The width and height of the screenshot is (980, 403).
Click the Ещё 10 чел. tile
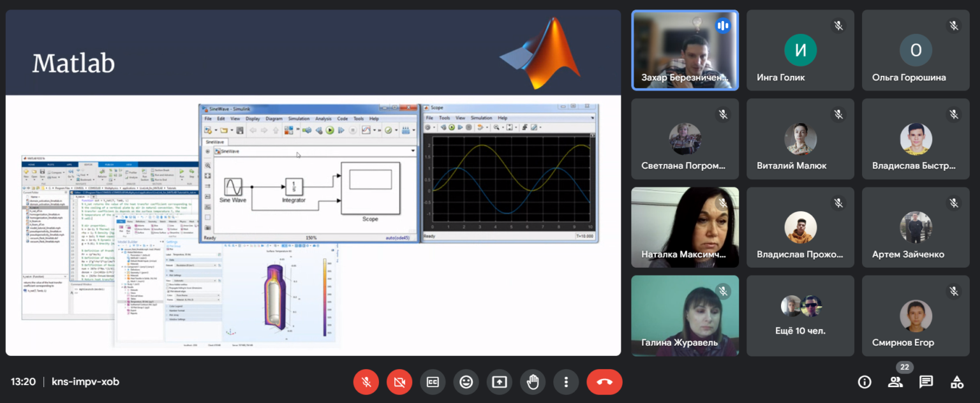pos(800,316)
